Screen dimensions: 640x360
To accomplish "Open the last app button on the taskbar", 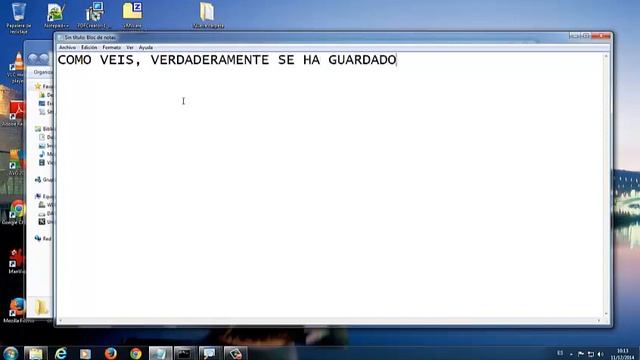I will (236, 353).
